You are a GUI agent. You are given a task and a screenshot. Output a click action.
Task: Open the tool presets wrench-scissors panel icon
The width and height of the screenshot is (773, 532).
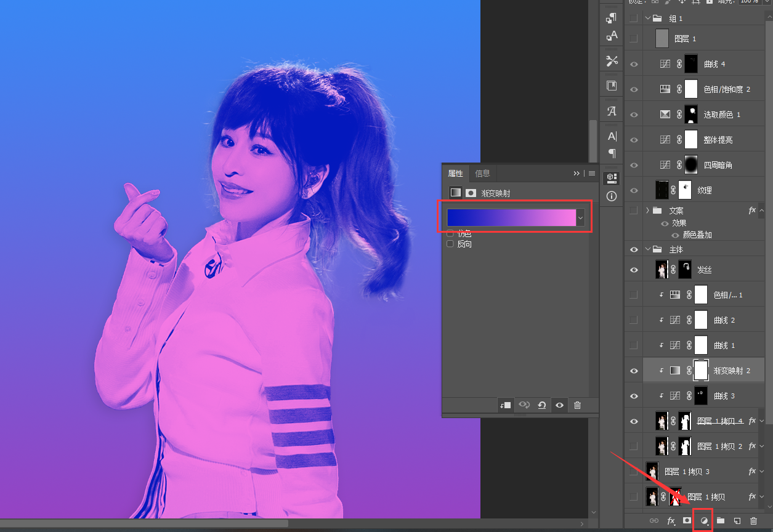pyautogui.click(x=612, y=60)
